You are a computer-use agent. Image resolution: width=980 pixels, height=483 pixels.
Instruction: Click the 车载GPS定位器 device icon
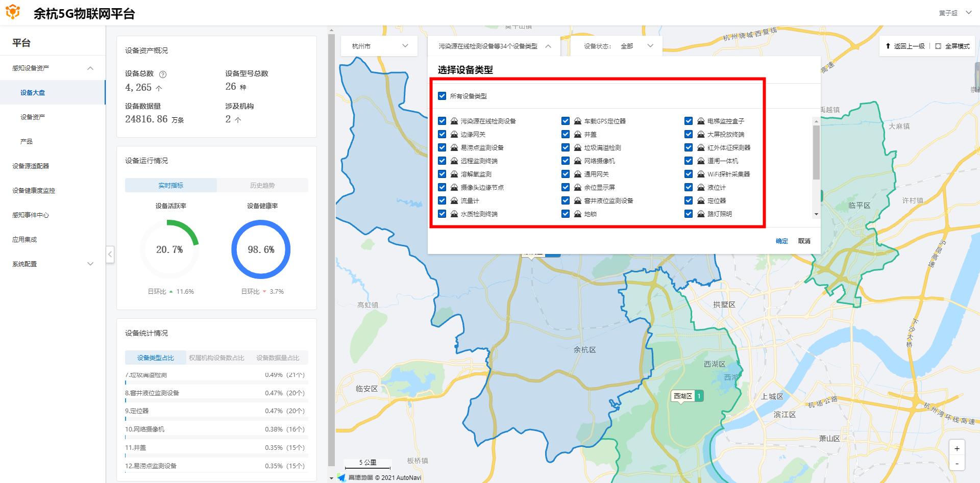coord(578,121)
